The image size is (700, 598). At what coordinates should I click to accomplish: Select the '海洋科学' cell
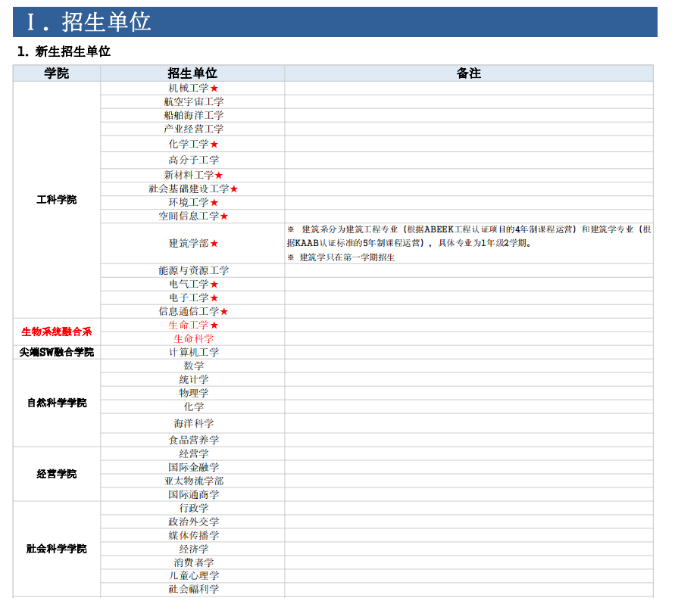click(x=192, y=423)
